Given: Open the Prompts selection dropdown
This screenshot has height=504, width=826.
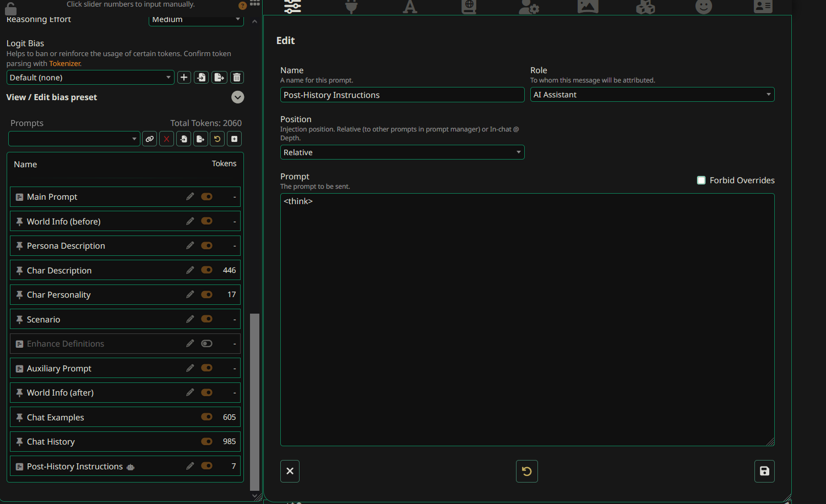Looking at the screenshot, I should pyautogui.click(x=74, y=139).
